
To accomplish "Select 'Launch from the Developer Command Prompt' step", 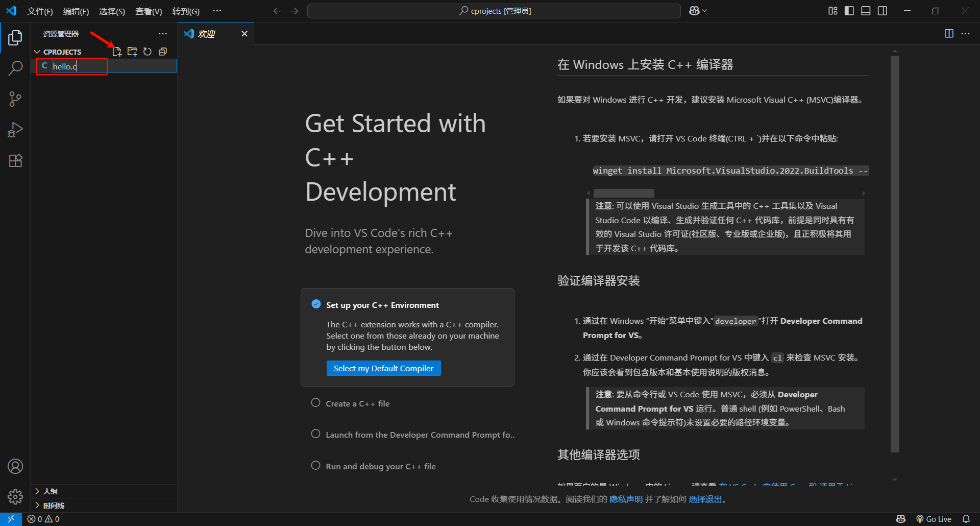I will [x=420, y=435].
